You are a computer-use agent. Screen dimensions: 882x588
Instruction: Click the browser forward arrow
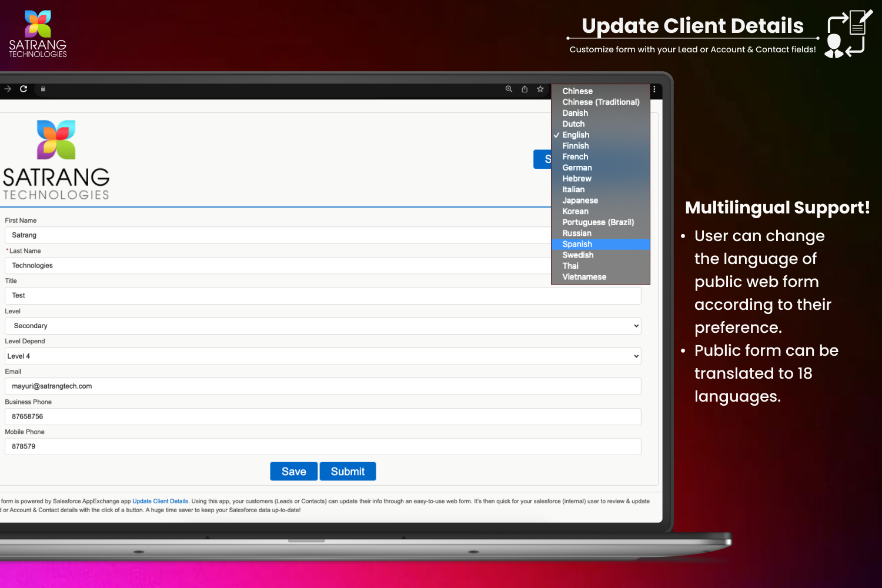tap(8, 89)
